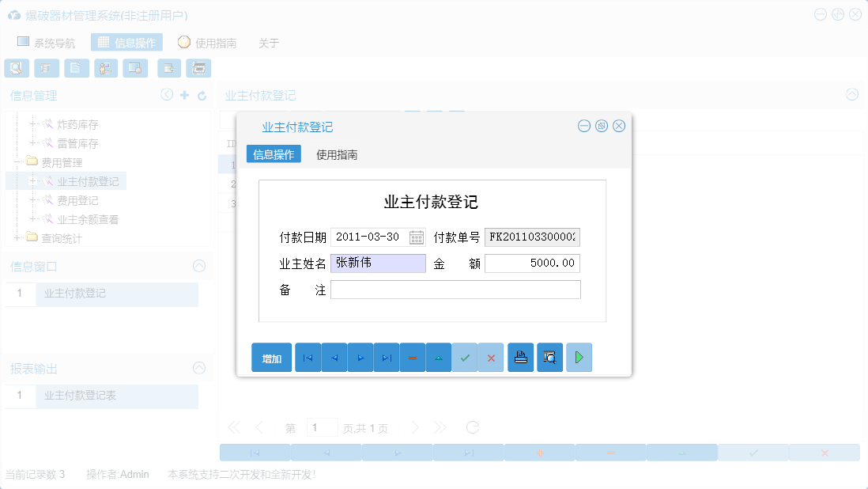Navigate to the first record using navigator
Screen dimensions: 868x489
tap(308, 357)
